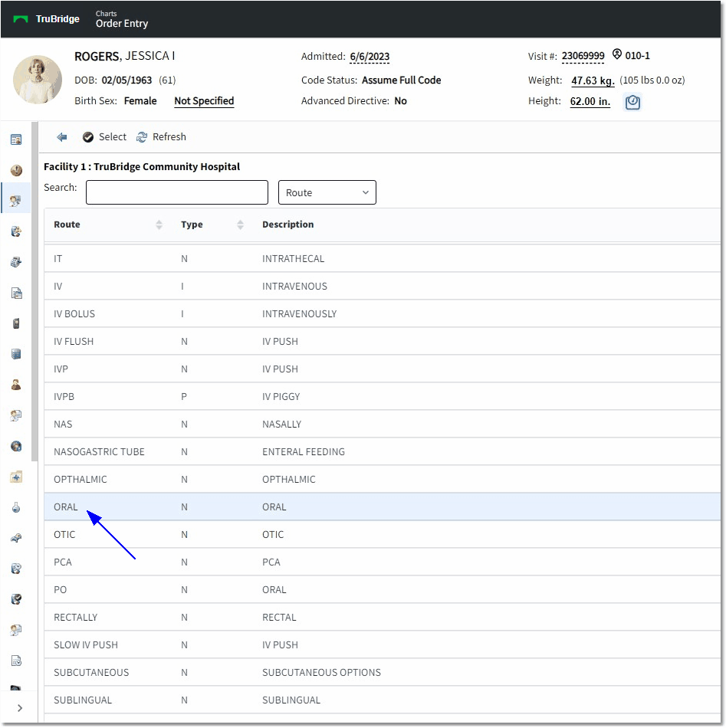Open the warning-triangle sidebar icon
The width and height of the screenshot is (726, 728).
(16, 231)
